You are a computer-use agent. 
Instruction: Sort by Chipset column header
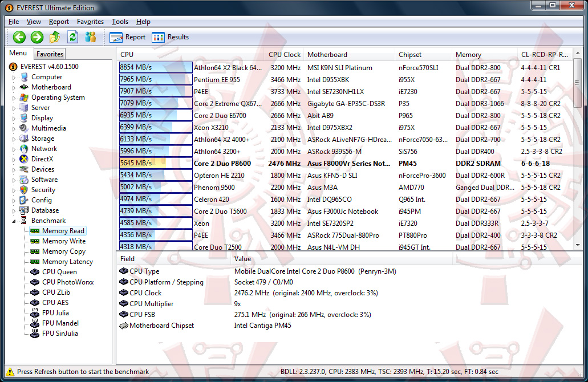[x=423, y=55]
